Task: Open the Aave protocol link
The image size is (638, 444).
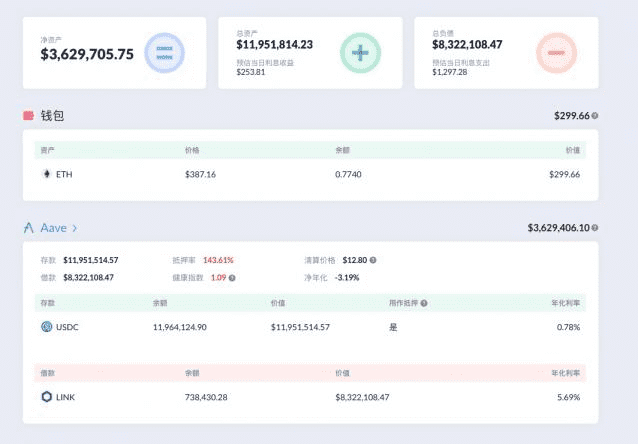Action: point(53,228)
